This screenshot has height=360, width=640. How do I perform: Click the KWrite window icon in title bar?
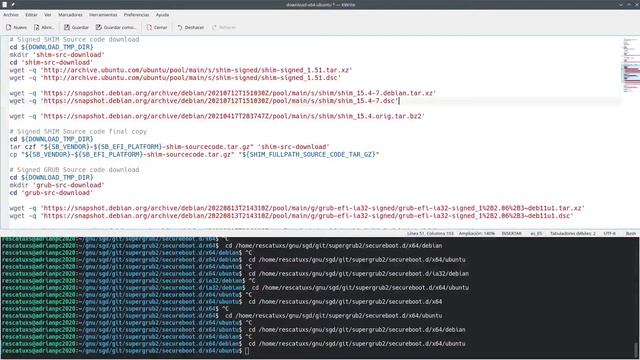5,4
